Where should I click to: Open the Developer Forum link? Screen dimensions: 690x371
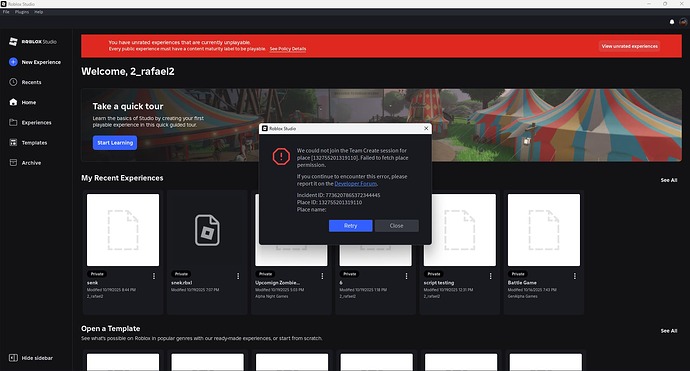tap(356, 184)
